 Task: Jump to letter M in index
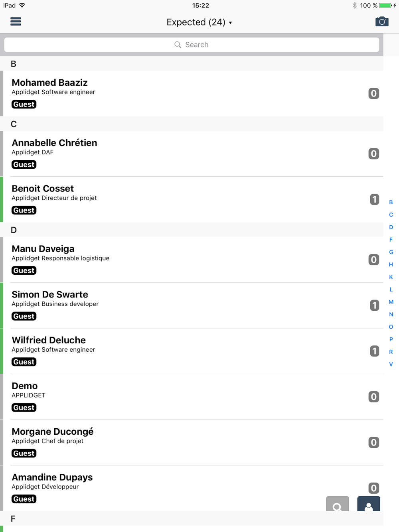pos(391,302)
